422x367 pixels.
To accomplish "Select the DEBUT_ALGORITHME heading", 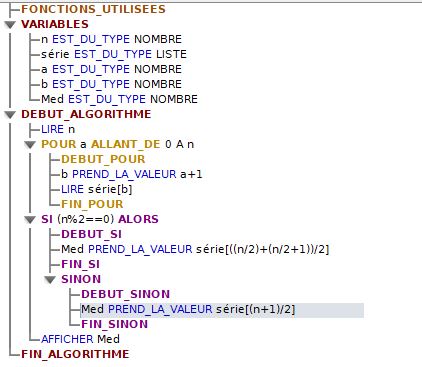I will click(86, 114).
